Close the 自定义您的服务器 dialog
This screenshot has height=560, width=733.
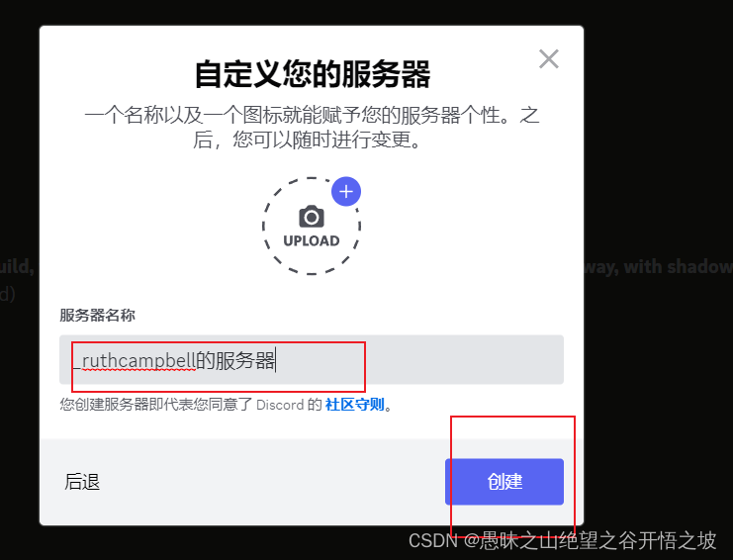(548, 59)
